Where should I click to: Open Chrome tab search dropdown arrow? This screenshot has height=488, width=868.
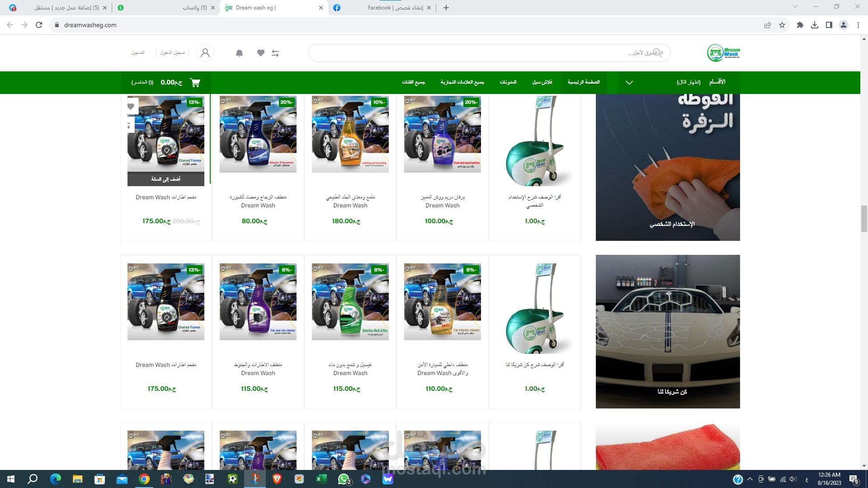(x=795, y=7)
